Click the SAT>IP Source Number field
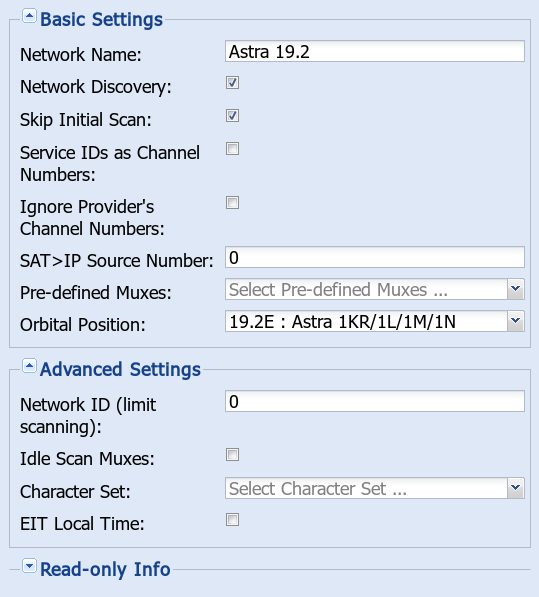This screenshot has height=597, width=539. 375,257
